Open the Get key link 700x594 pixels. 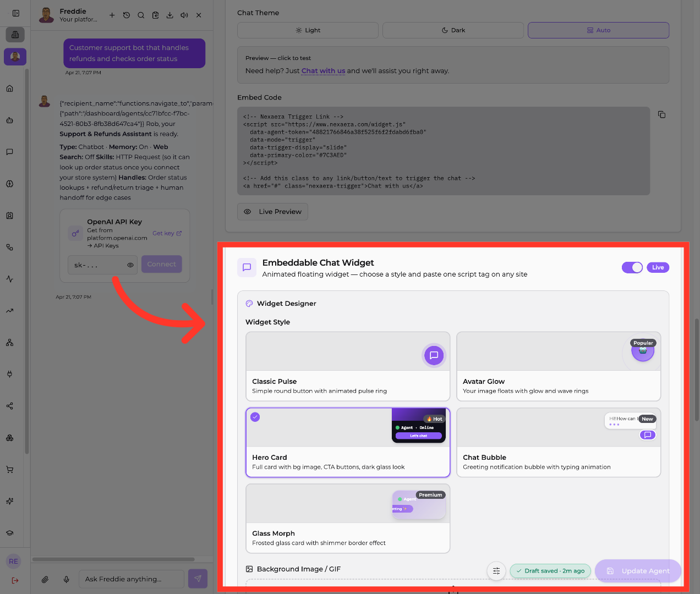coord(167,233)
